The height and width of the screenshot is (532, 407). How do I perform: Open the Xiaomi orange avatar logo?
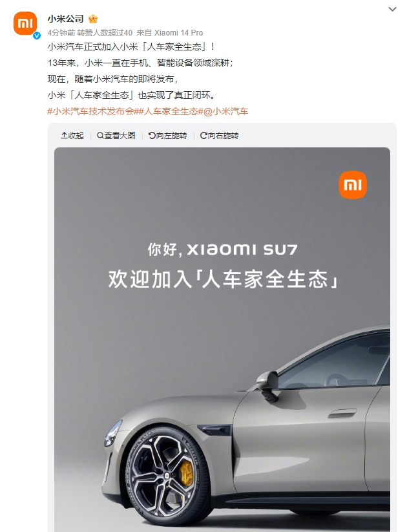pyautogui.click(x=25, y=23)
